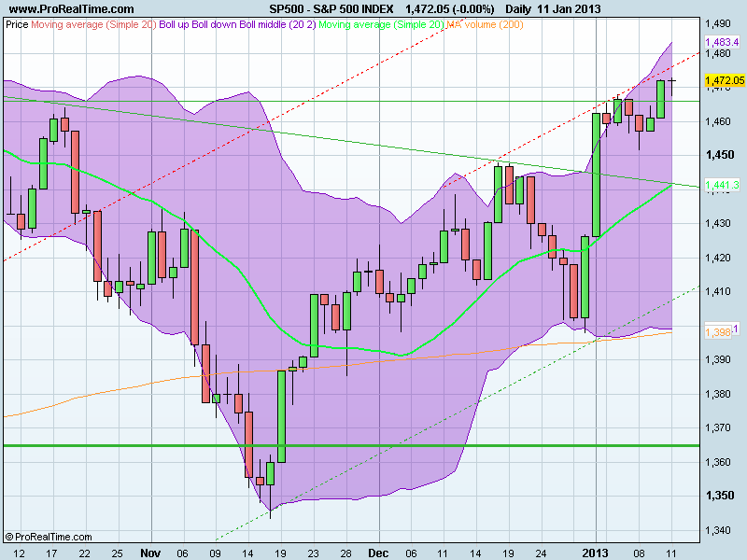The width and height of the screenshot is (747, 560).
Task: Click the yellow 1,472.05 current price tag
Action: 725,80
